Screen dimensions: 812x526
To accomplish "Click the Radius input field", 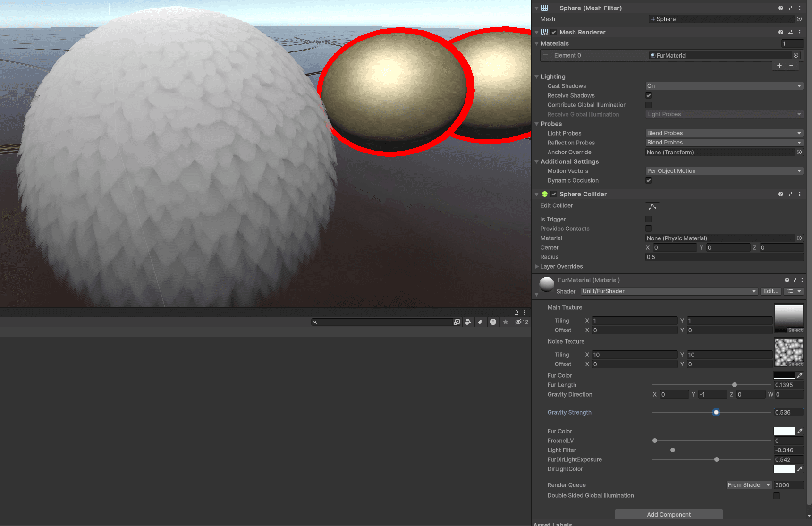I will click(724, 257).
